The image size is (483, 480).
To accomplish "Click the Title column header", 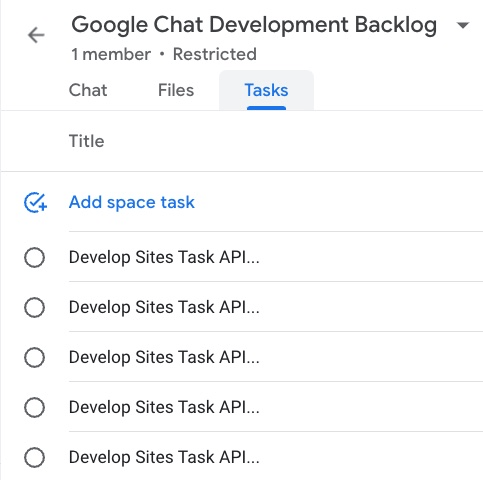I will click(x=87, y=141).
